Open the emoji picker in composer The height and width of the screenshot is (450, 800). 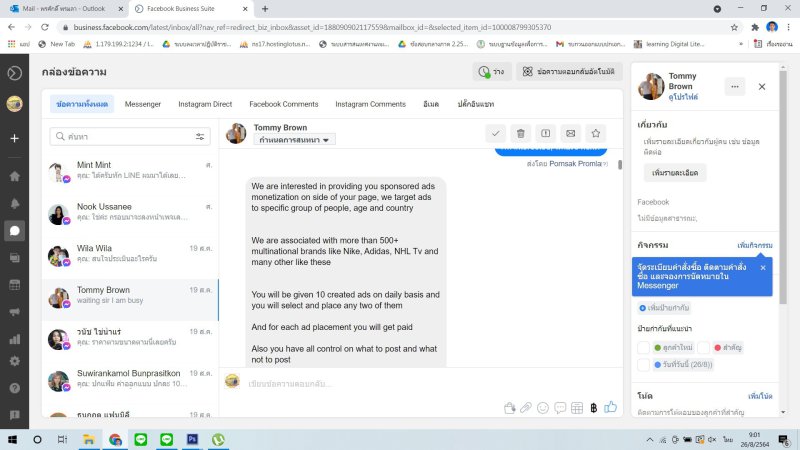543,408
